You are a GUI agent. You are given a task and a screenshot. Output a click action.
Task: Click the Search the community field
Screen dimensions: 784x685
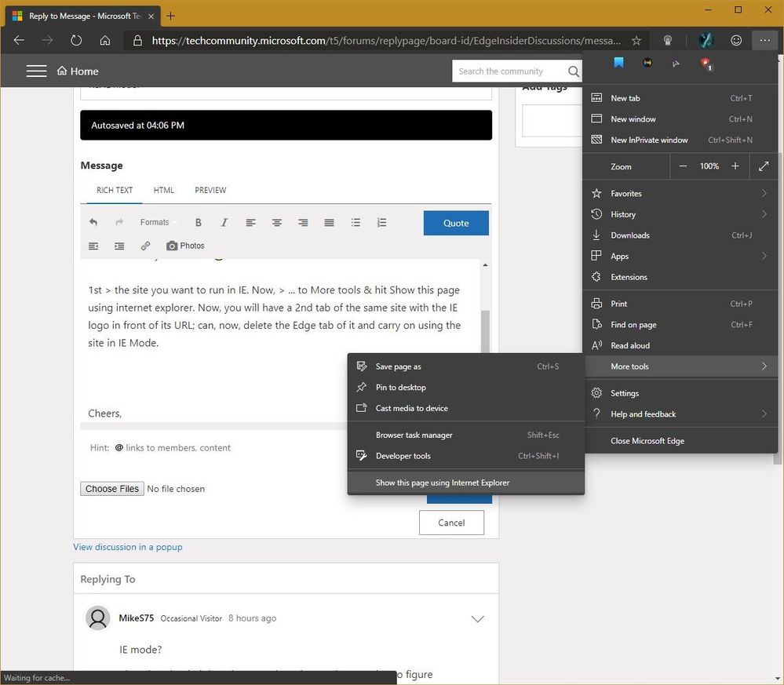coord(510,71)
